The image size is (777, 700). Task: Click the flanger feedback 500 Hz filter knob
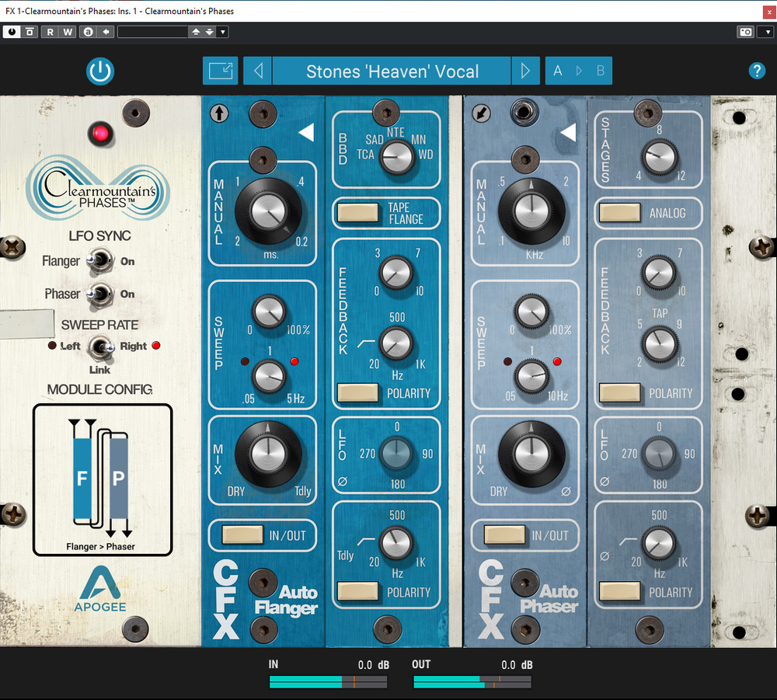395,343
